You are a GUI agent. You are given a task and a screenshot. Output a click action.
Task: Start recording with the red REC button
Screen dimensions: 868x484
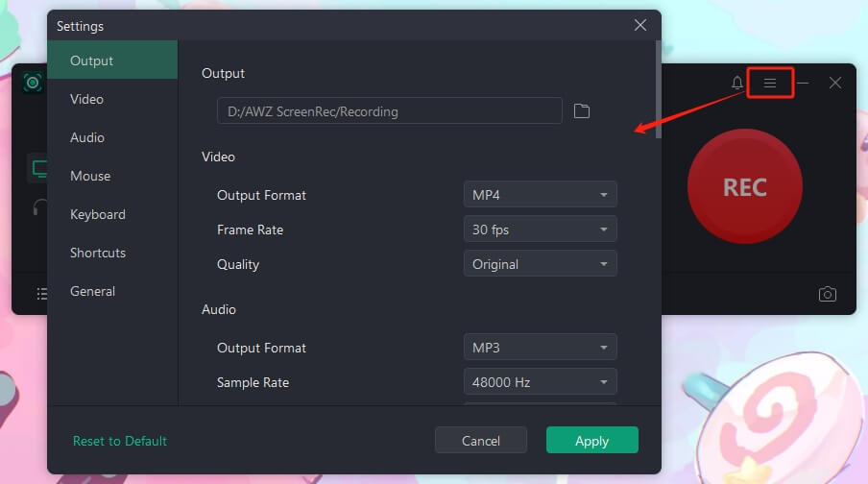coord(744,186)
